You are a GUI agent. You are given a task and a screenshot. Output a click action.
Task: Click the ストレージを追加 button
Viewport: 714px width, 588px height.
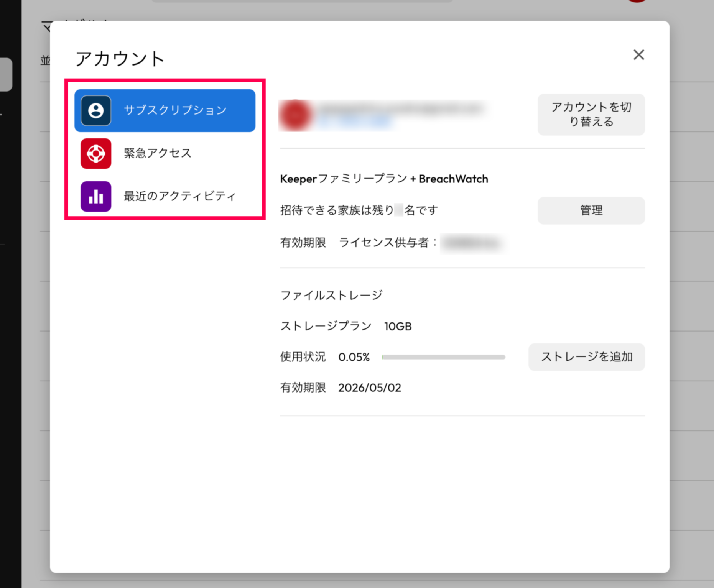[586, 357]
